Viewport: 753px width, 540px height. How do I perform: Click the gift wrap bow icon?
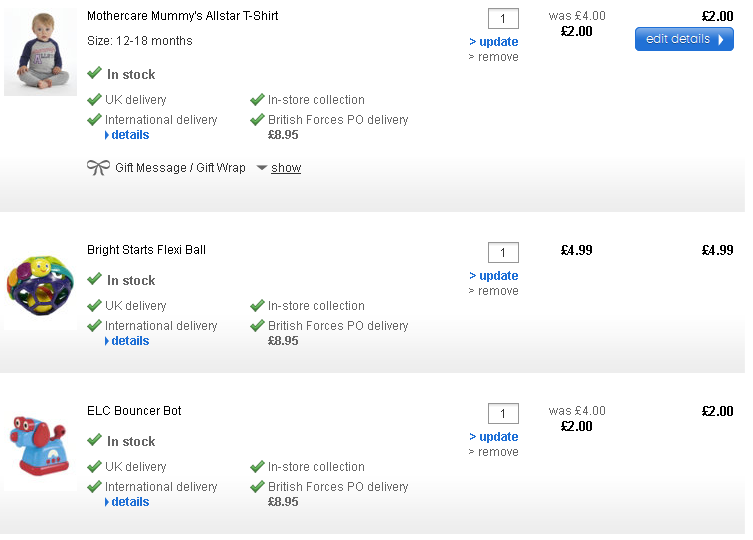(x=98, y=168)
